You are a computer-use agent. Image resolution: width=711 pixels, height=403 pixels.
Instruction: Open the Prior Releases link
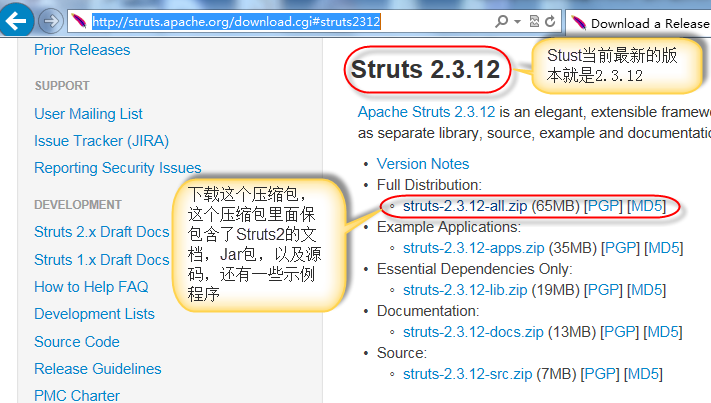click(82, 50)
